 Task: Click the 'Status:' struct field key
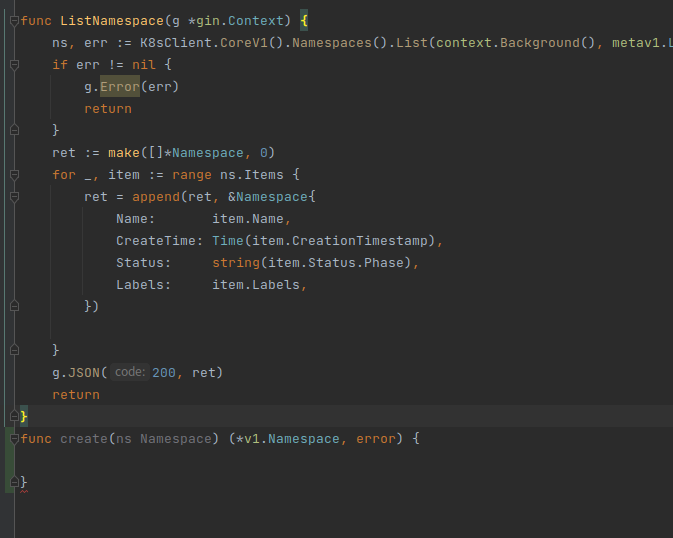coord(143,263)
